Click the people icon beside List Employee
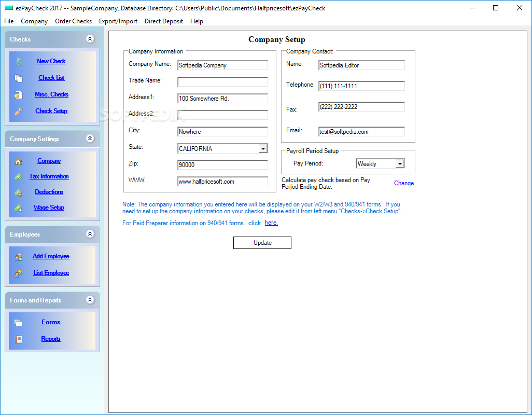This screenshot has width=532, height=415. [x=18, y=273]
